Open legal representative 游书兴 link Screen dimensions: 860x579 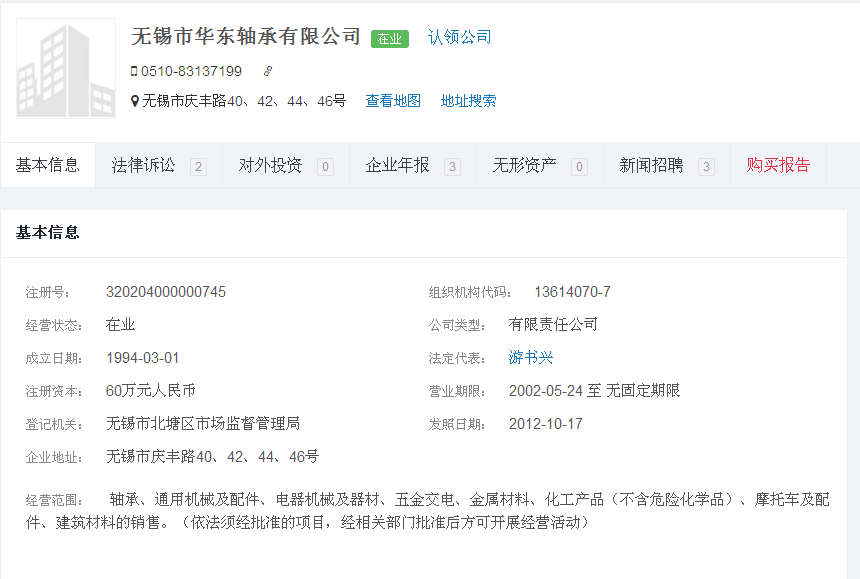pyautogui.click(x=531, y=357)
